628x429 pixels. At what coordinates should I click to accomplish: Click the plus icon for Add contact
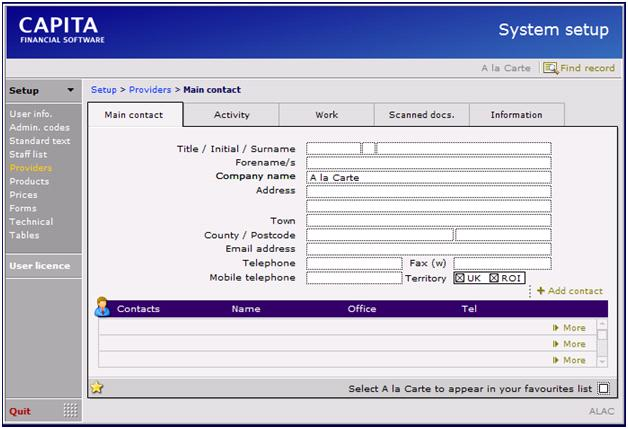coord(541,291)
